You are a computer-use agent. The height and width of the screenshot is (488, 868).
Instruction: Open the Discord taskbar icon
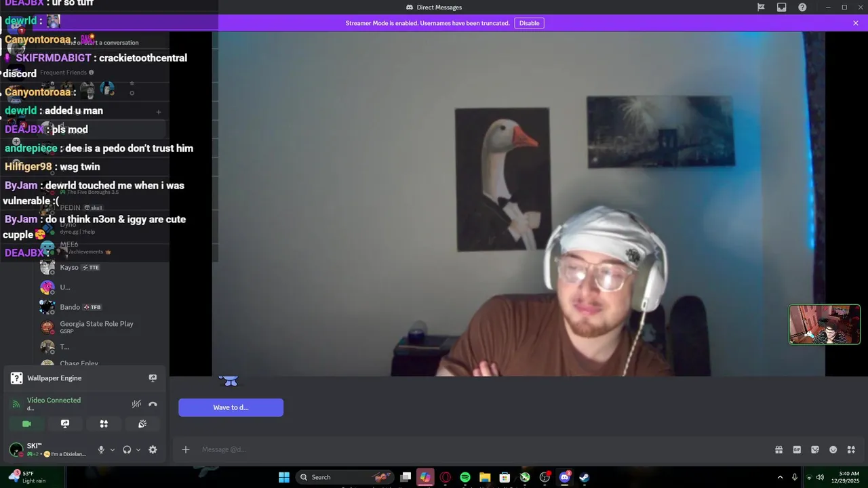click(x=564, y=477)
